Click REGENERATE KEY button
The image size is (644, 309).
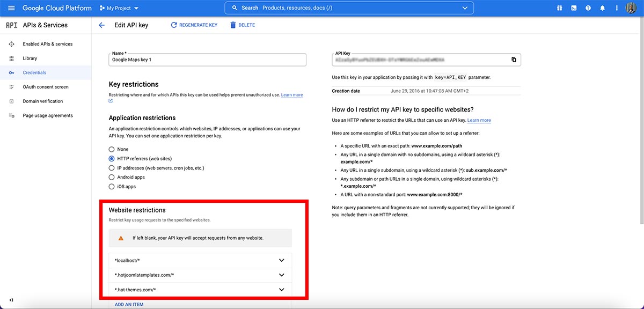194,25
